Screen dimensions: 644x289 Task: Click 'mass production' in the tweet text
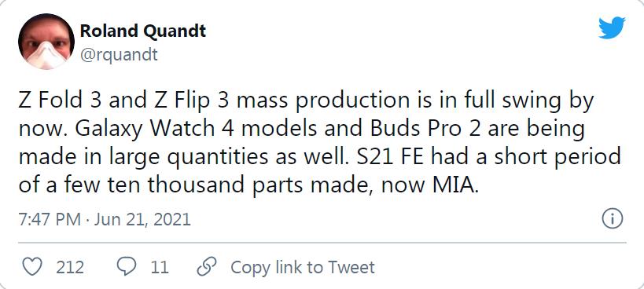pyautogui.click(x=323, y=102)
